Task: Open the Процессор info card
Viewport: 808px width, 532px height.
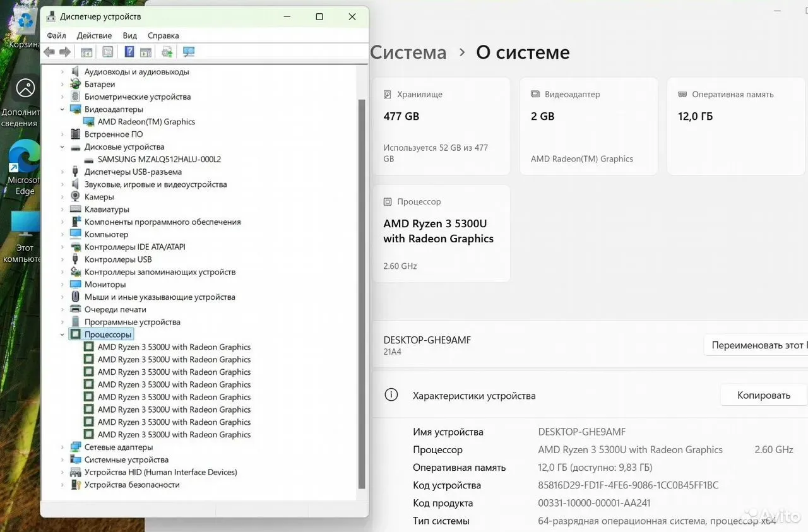Action: 441,233
